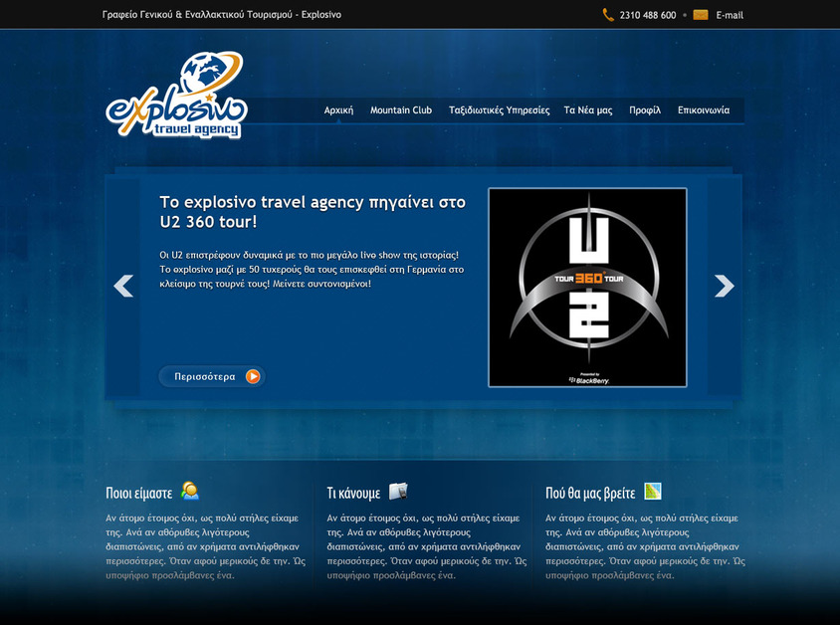Open Ταξιδιωτικές Υπηρεσίες menu item
The height and width of the screenshot is (625, 840).
click(x=499, y=109)
